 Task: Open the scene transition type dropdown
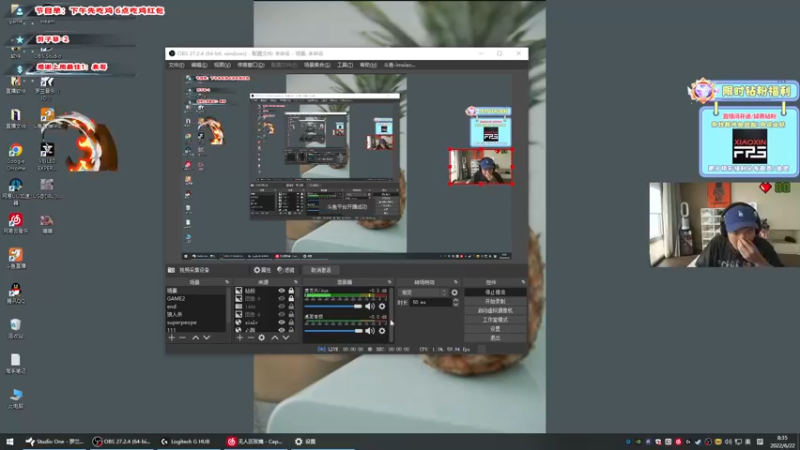point(423,292)
